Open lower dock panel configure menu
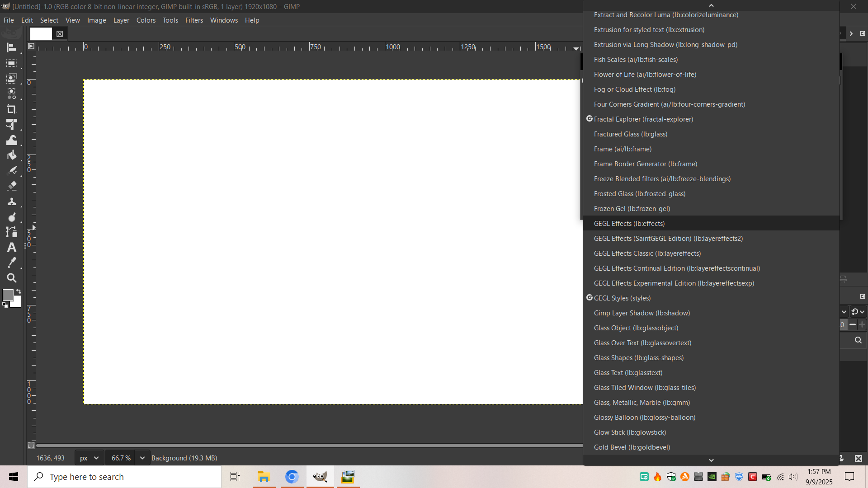The height and width of the screenshot is (488, 868). (863, 296)
